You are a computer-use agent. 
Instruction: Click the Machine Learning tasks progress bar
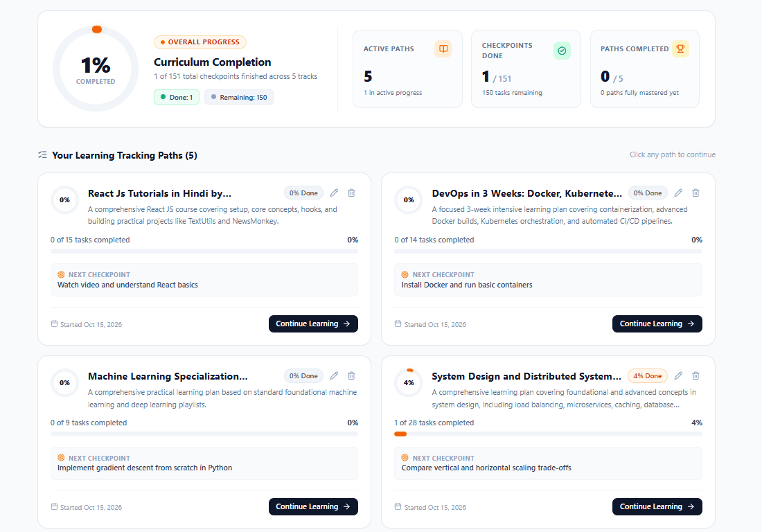click(x=204, y=434)
